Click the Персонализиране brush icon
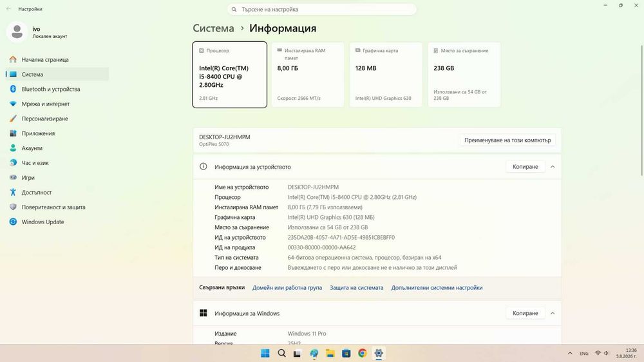Image resolution: width=644 pixels, height=362 pixels. coord(13,119)
